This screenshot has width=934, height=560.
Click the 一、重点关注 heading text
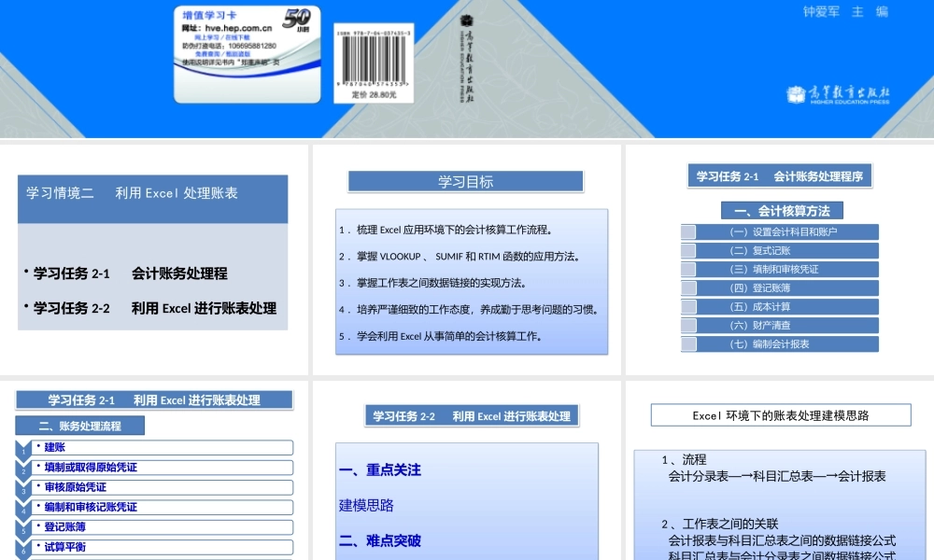[x=378, y=470]
